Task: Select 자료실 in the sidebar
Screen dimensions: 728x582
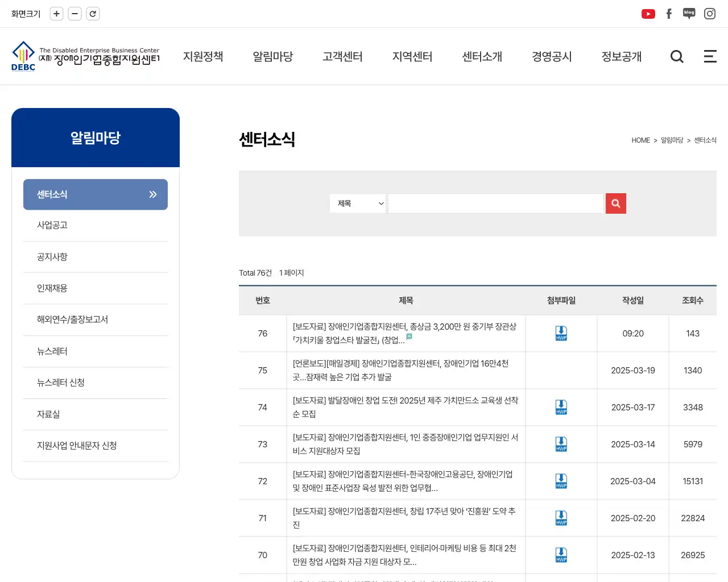Action: pos(96,414)
